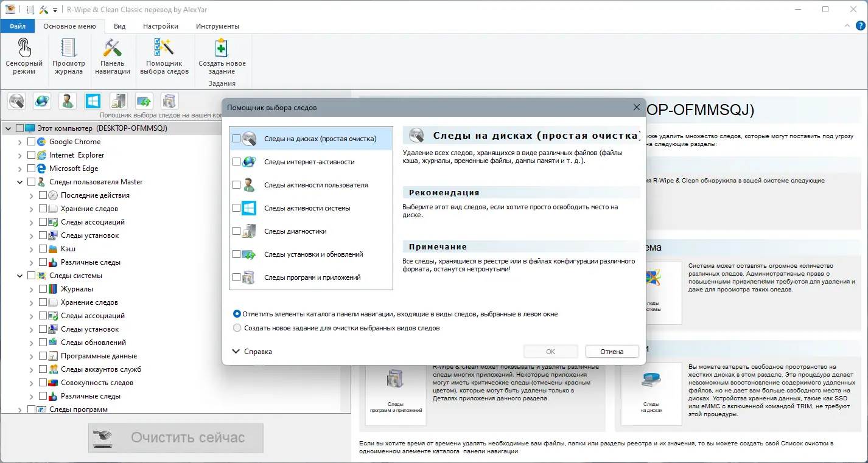
Task: Collapse the Этот компьютер tree node
Action: pos(8,128)
